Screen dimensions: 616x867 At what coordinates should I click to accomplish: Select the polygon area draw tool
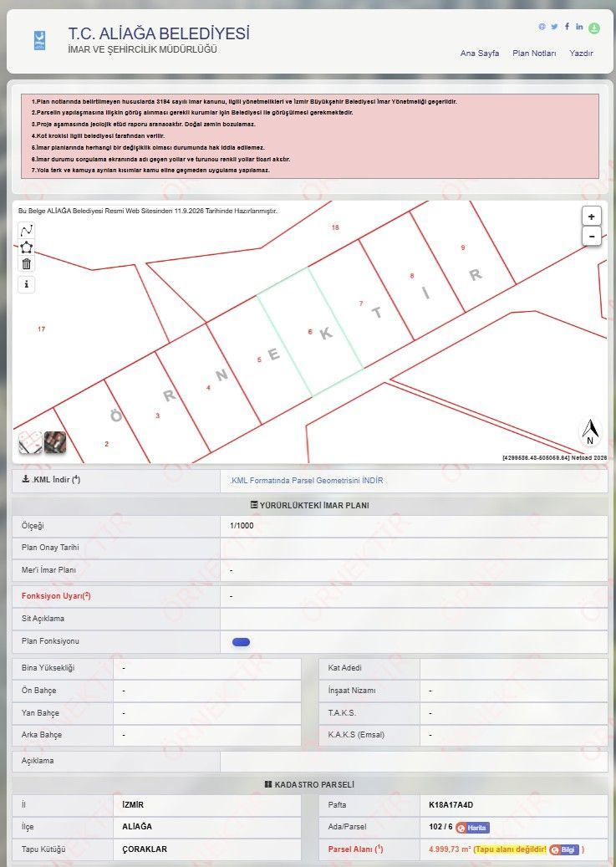pos(27,247)
